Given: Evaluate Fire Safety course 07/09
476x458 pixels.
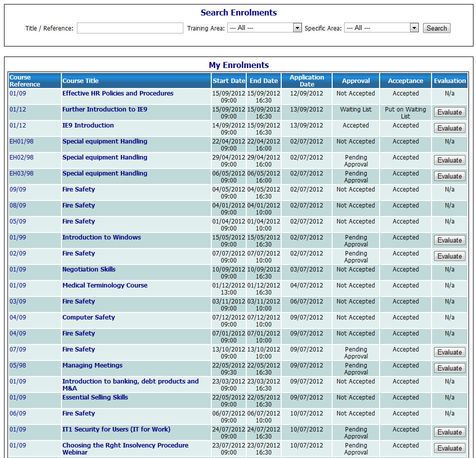Looking at the screenshot, I should pyautogui.click(x=450, y=352).
